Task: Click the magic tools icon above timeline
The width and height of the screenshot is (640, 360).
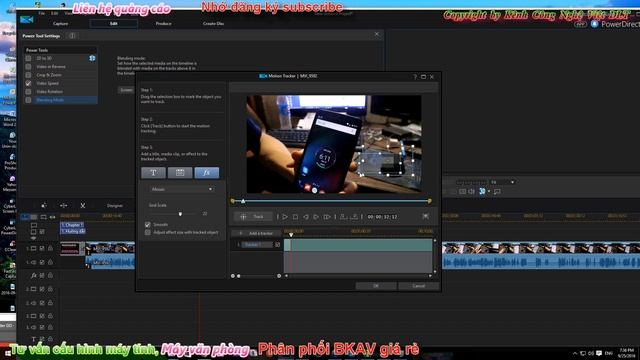Action: (x=44, y=205)
